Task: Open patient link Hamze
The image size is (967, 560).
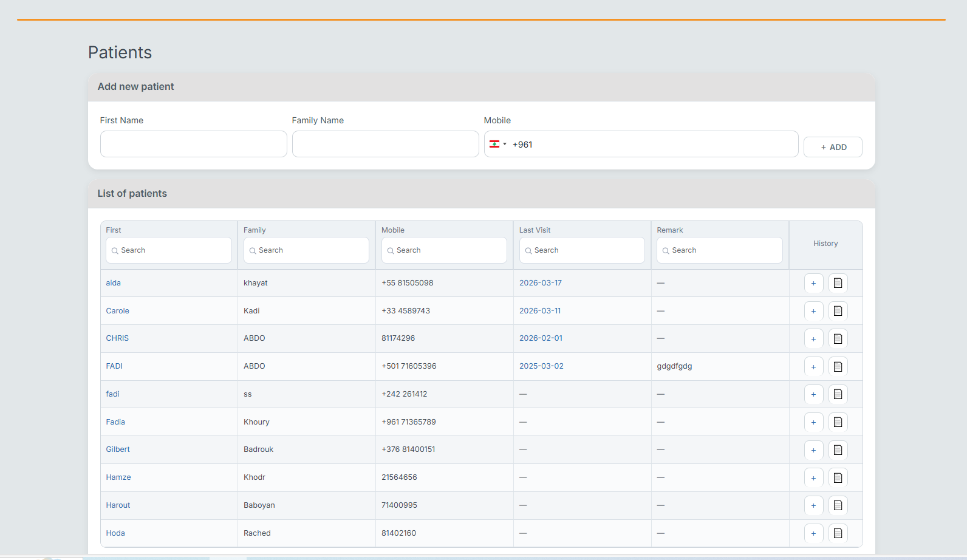Action: 118,477
